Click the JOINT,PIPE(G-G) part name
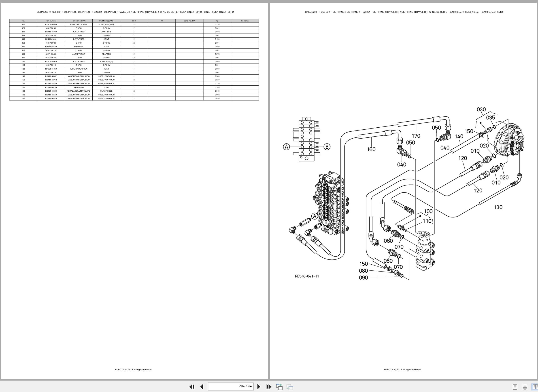 [x=106, y=24]
